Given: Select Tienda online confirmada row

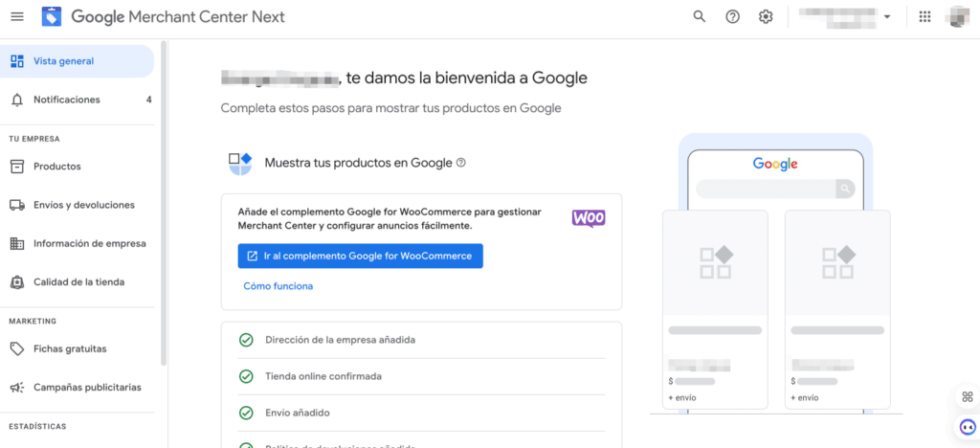Looking at the screenshot, I should [422, 376].
